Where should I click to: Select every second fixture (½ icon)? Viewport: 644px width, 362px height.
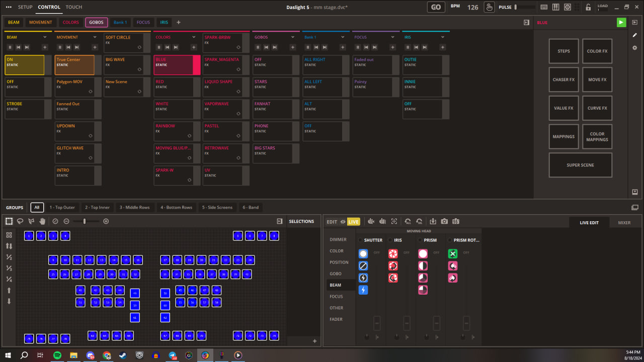9,257
